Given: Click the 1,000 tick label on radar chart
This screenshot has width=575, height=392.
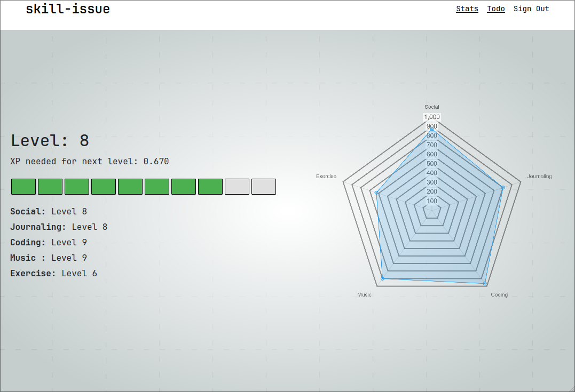Looking at the screenshot, I should [x=432, y=117].
